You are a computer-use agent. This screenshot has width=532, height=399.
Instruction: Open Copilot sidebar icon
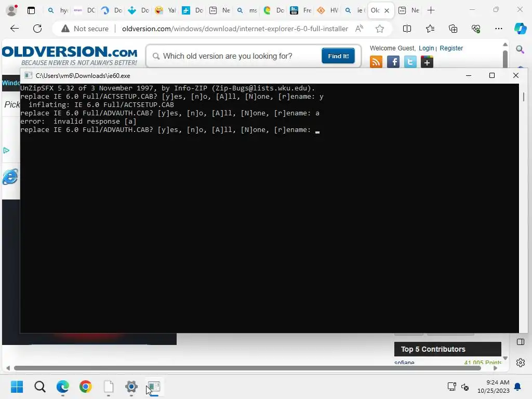[x=520, y=29]
